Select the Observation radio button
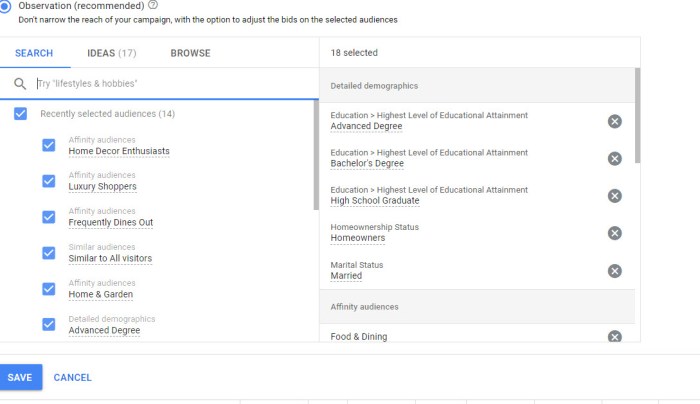Image resolution: width=700 pixels, height=404 pixels. pyautogui.click(x=3, y=5)
